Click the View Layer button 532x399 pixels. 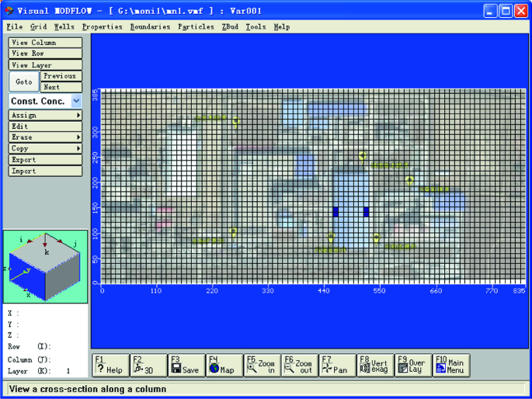[45, 64]
